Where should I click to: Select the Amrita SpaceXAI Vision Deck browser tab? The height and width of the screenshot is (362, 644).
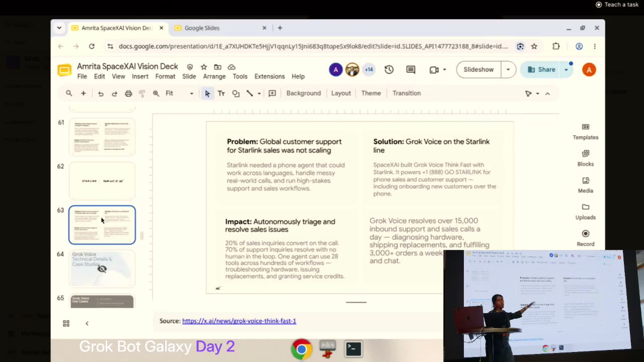pos(117,28)
